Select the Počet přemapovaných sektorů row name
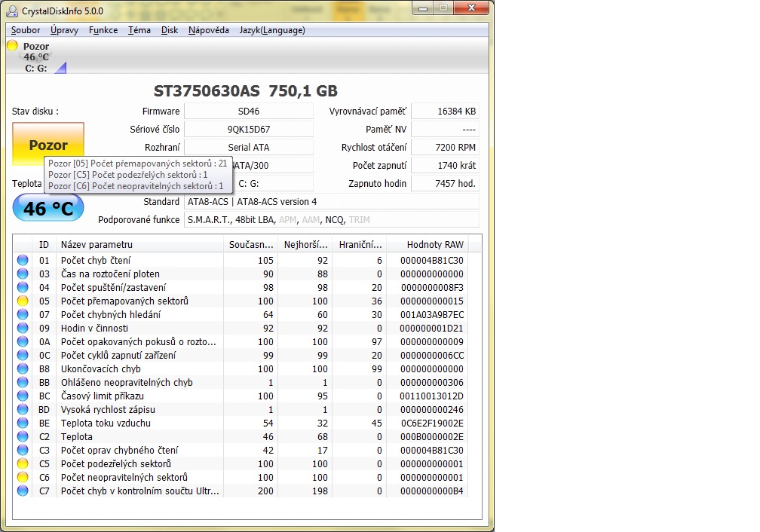Image resolution: width=760 pixels, height=532 pixels. [x=124, y=301]
